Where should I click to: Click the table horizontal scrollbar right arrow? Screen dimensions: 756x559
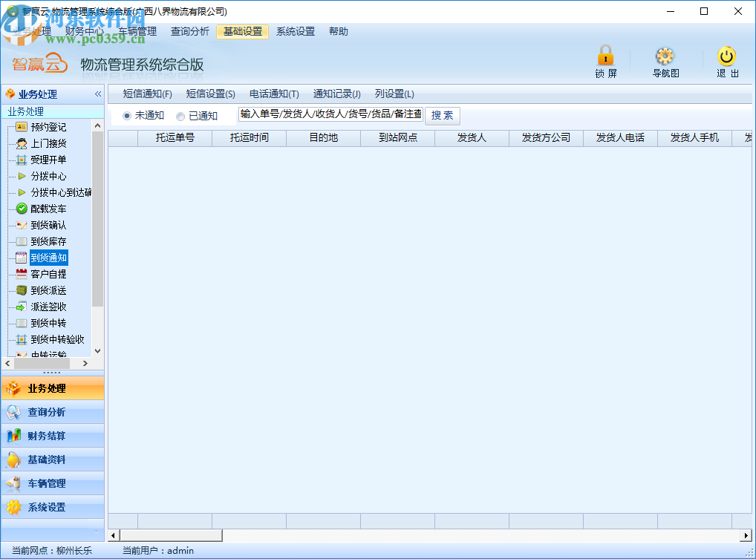click(746, 535)
